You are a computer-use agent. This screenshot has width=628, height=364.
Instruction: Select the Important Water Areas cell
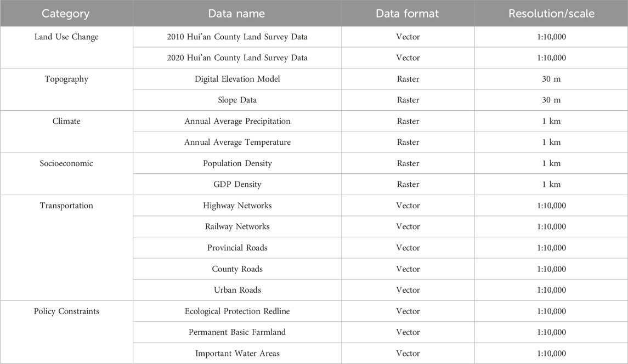[237, 354]
